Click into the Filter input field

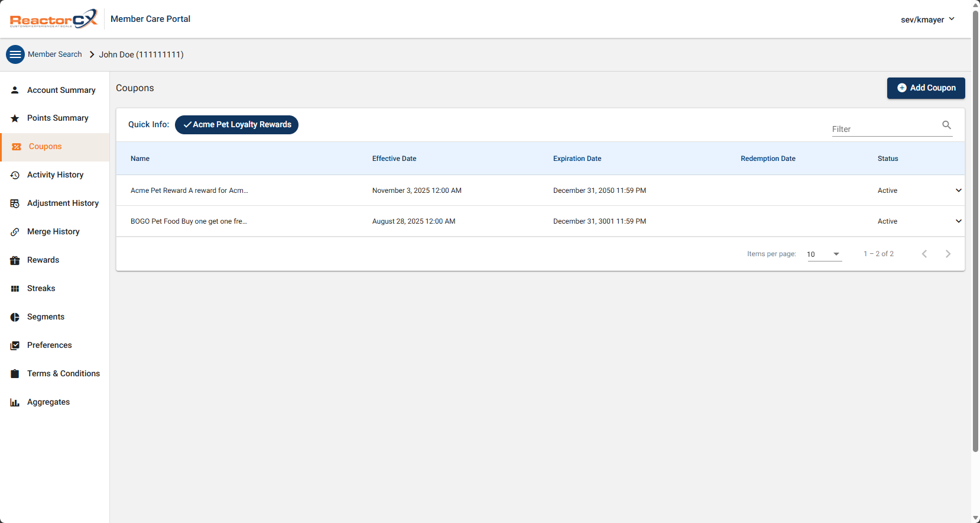click(884, 129)
